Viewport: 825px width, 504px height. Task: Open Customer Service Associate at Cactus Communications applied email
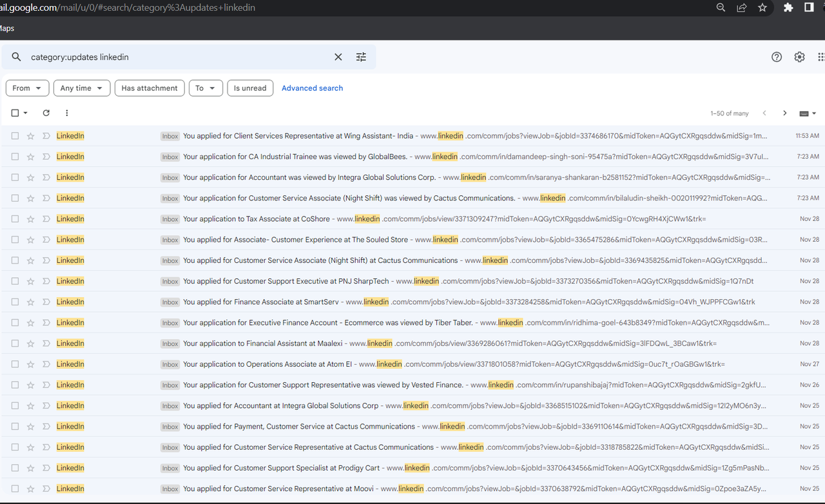(412, 260)
